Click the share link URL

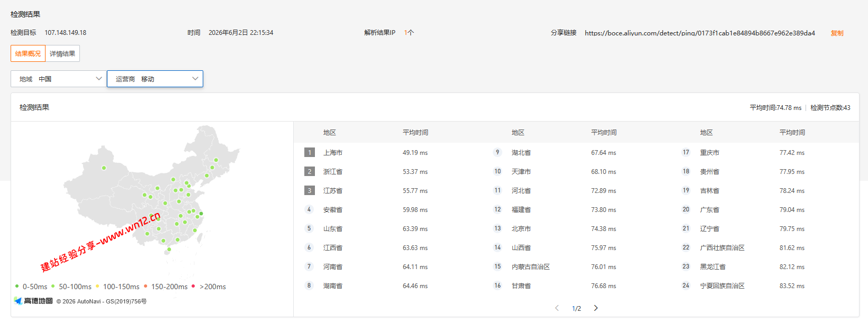pyautogui.click(x=700, y=33)
